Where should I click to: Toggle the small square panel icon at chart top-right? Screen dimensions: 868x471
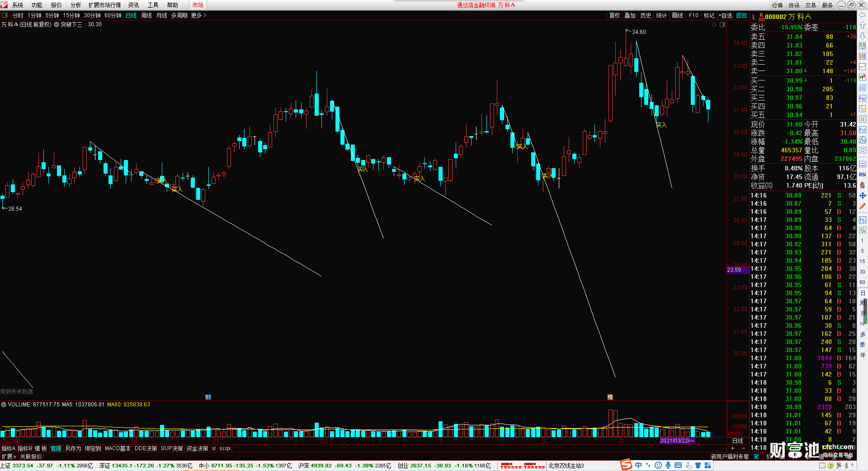click(722, 25)
